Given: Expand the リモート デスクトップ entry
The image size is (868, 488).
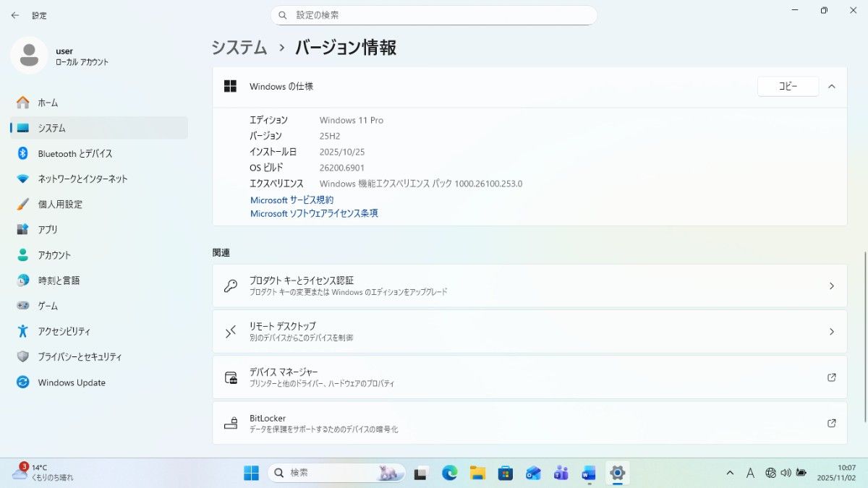Looking at the screenshot, I should click(x=831, y=332).
